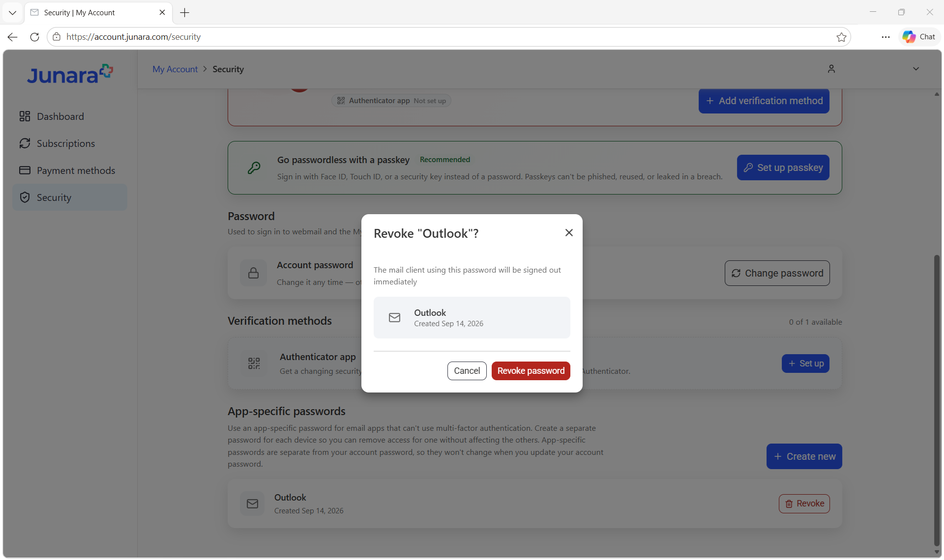Click the Security breadcrumb text
944x560 pixels.
click(x=228, y=69)
